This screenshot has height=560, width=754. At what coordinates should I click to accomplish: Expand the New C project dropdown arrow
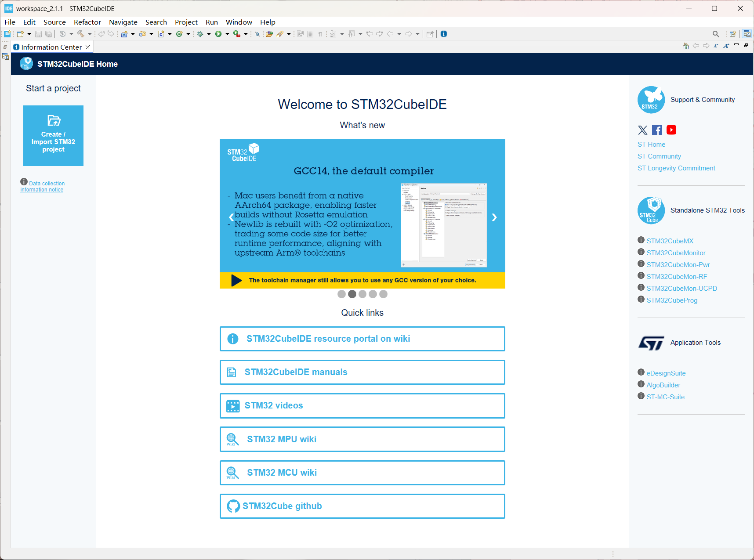click(x=133, y=34)
